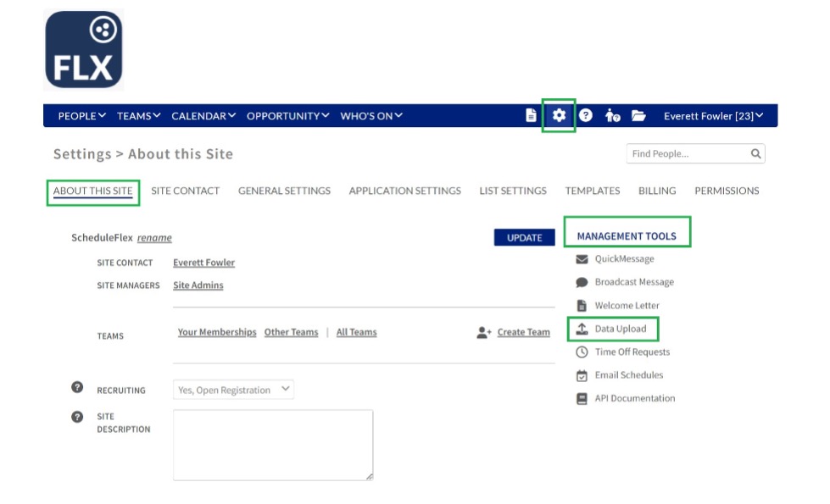830x504 pixels.
Task: Open the APPLICATION SETTINGS tab
Action: 405,191
